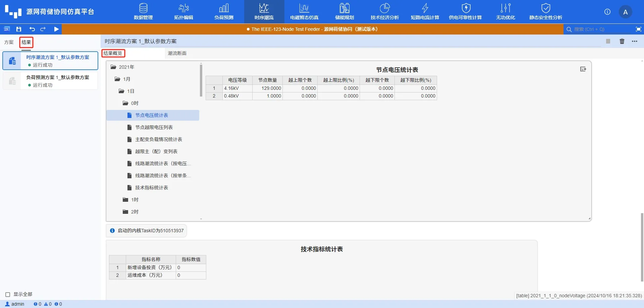Image resolution: width=644 pixels, height=308 pixels.
Task: Switch to the 潮流断面 tab
Action: 177,53
